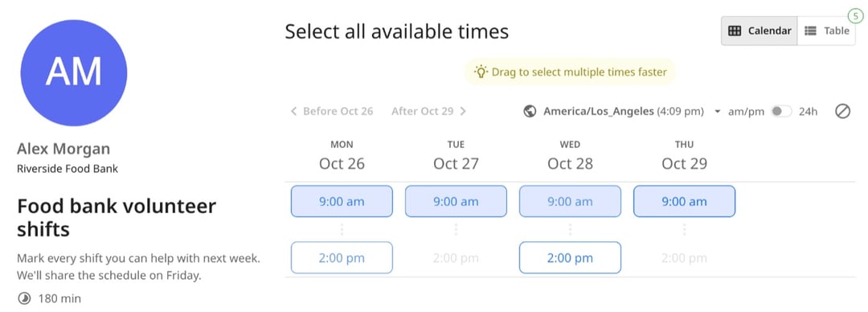Image resolution: width=868 pixels, height=312 pixels.
Task: Go to dates Before Oct 26
Action: (x=332, y=112)
